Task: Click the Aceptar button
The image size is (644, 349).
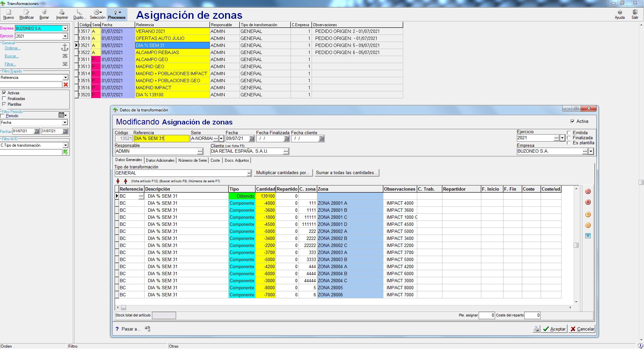Action: [x=554, y=329]
